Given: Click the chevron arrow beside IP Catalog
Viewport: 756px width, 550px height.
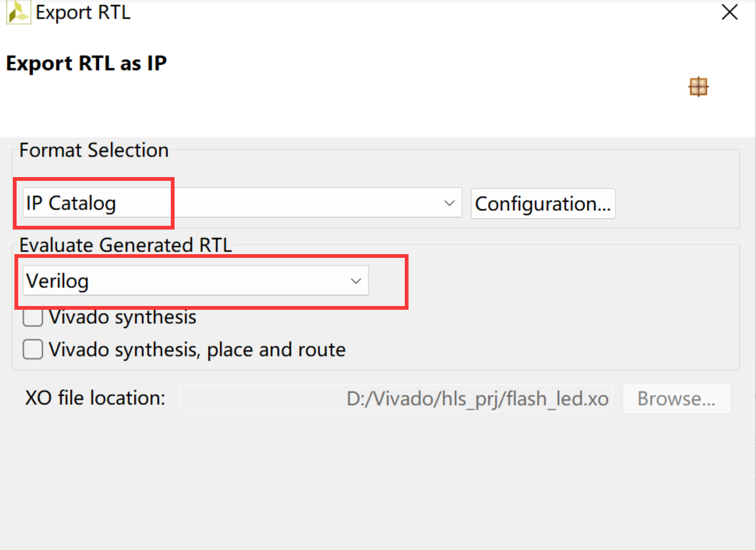Looking at the screenshot, I should coord(449,203).
